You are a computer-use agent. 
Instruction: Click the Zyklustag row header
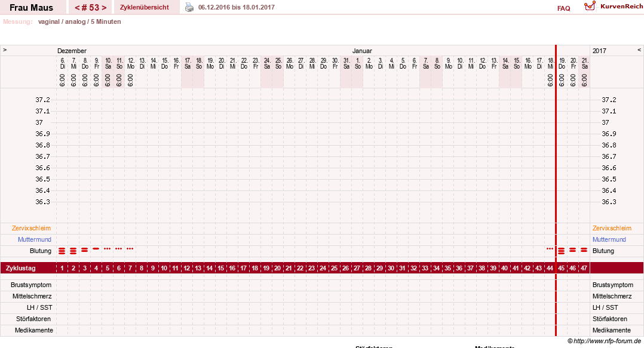[21, 268]
